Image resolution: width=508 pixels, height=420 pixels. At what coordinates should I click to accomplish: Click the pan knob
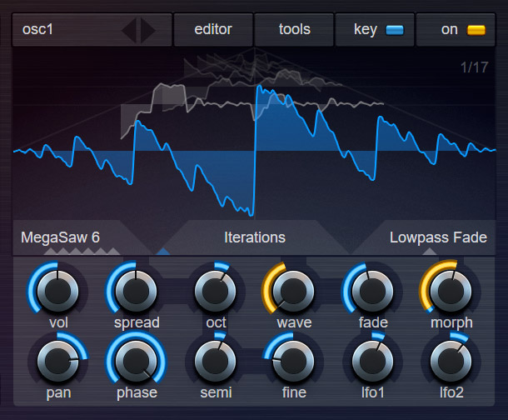click(x=57, y=360)
